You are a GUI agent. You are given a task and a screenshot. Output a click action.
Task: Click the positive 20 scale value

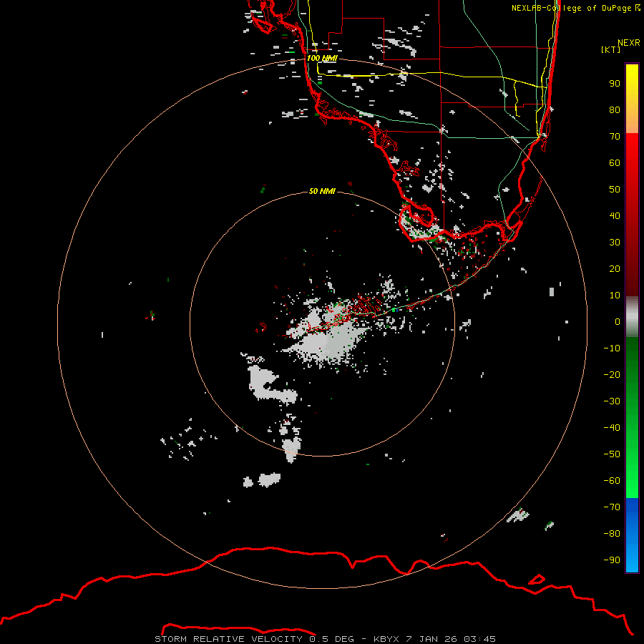tap(615, 269)
